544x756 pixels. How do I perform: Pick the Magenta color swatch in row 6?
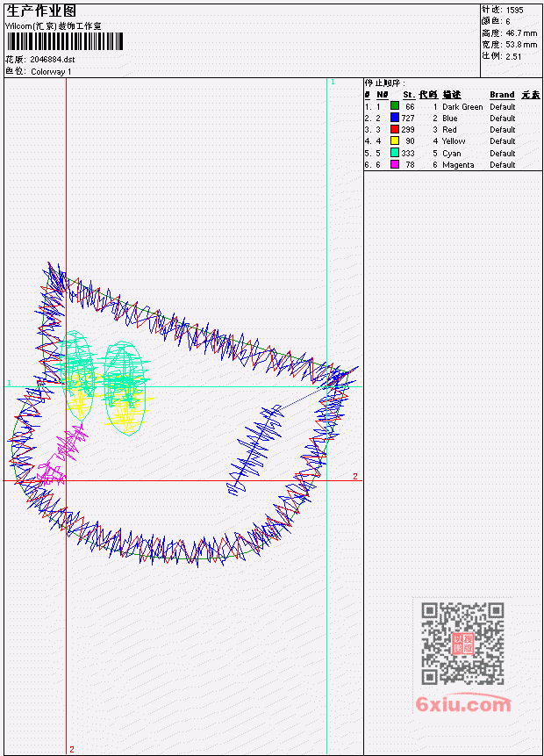pyautogui.click(x=395, y=164)
